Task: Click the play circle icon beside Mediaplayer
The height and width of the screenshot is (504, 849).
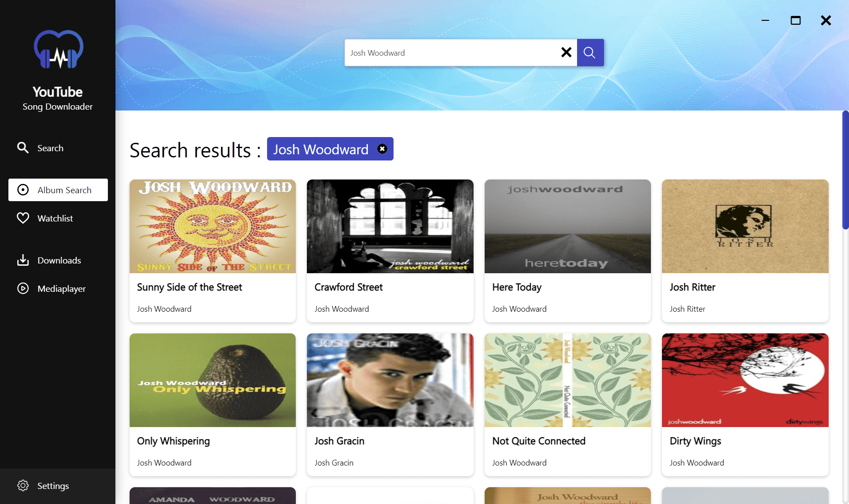Action: point(23,288)
